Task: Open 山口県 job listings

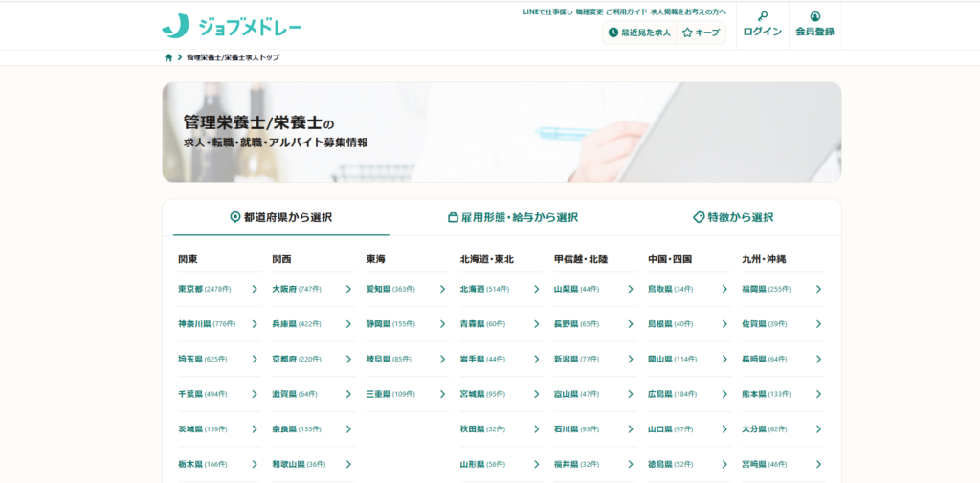Action: [689, 429]
